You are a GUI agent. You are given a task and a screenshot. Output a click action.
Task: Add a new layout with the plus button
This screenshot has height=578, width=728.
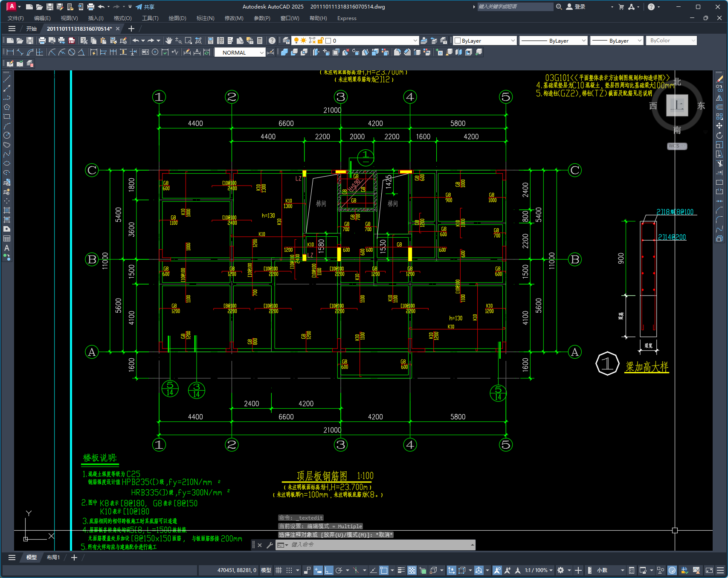point(74,558)
